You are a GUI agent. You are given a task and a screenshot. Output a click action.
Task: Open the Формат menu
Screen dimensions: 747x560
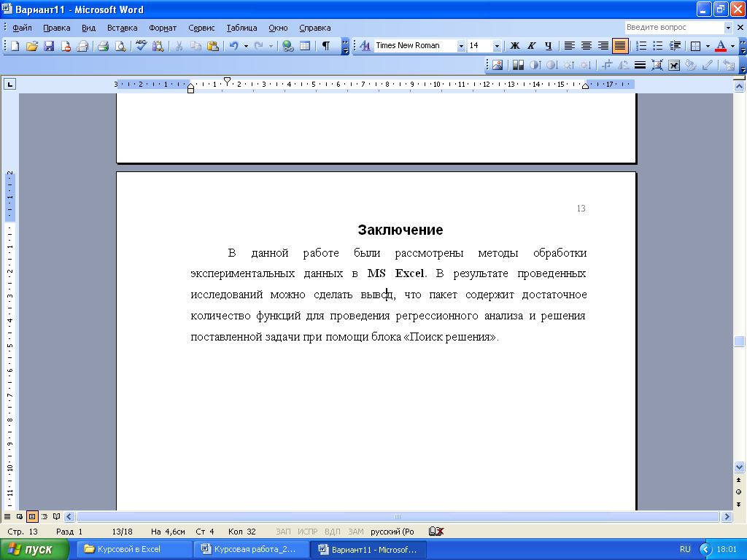coord(163,28)
